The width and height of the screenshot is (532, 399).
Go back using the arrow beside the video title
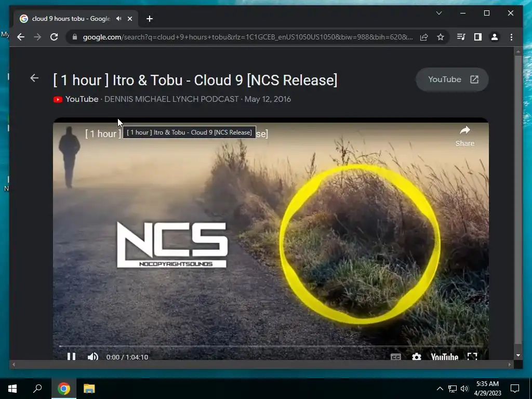34,78
